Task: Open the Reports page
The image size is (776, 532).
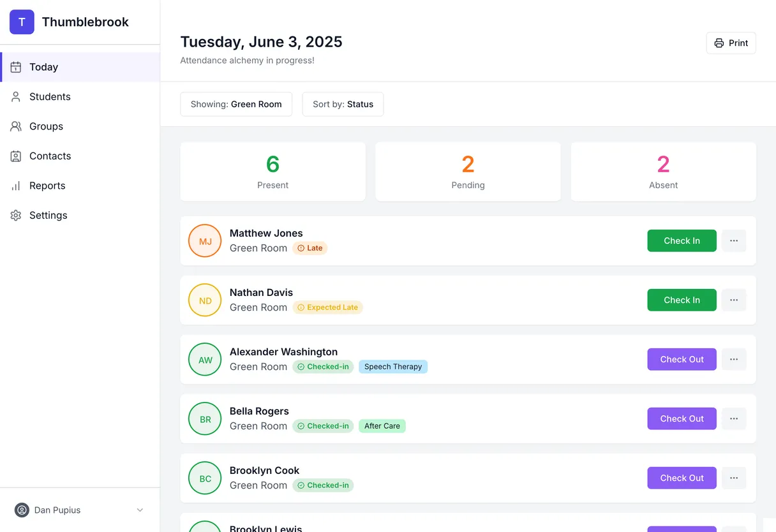Action: tap(80, 186)
